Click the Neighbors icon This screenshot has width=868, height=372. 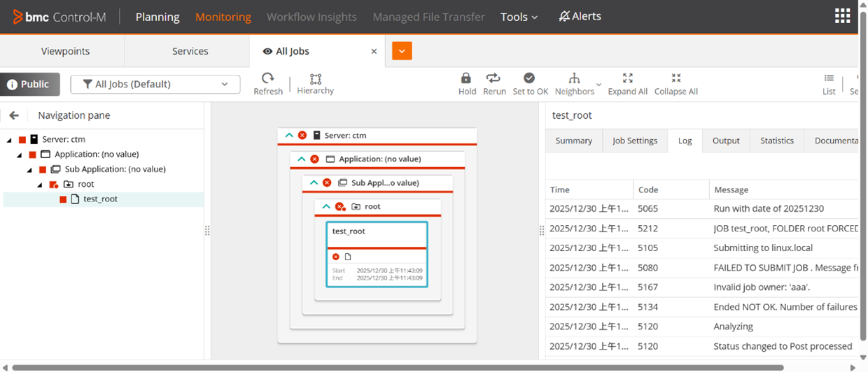pyautogui.click(x=574, y=78)
